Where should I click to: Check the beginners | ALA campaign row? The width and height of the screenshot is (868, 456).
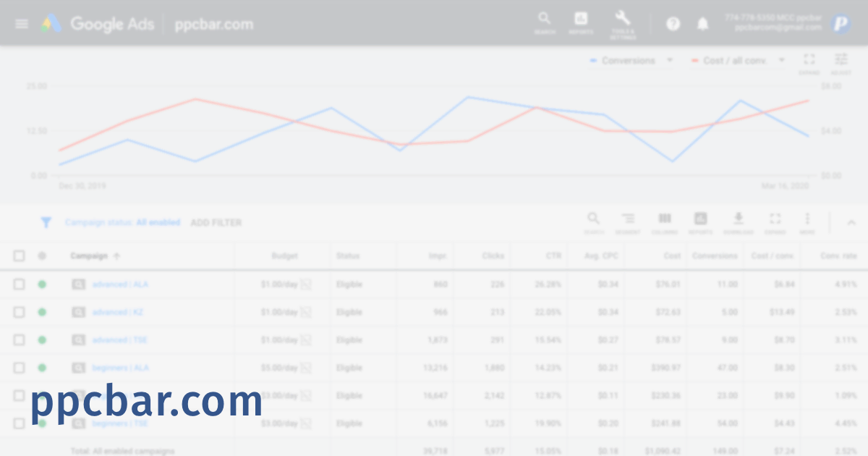coord(20,368)
